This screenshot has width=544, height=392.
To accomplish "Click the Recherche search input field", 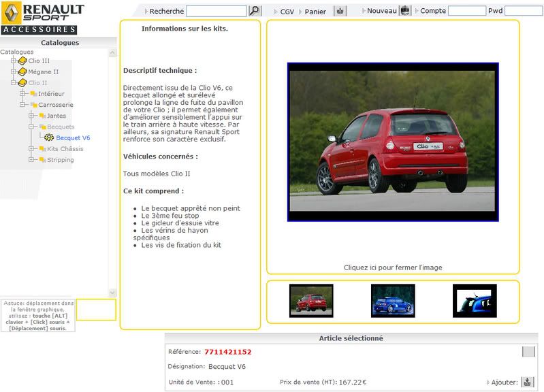I will coord(217,11).
